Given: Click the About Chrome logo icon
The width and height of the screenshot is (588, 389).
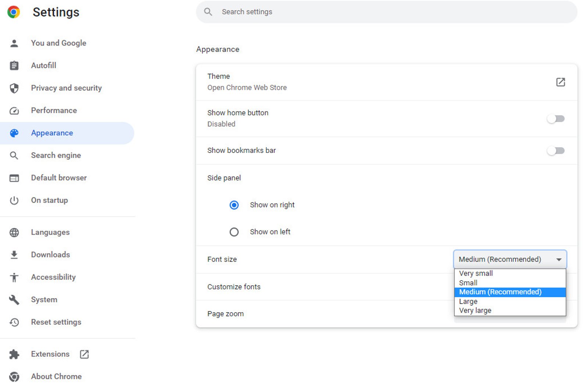Looking at the screenshot, I should tap(14, 376).
